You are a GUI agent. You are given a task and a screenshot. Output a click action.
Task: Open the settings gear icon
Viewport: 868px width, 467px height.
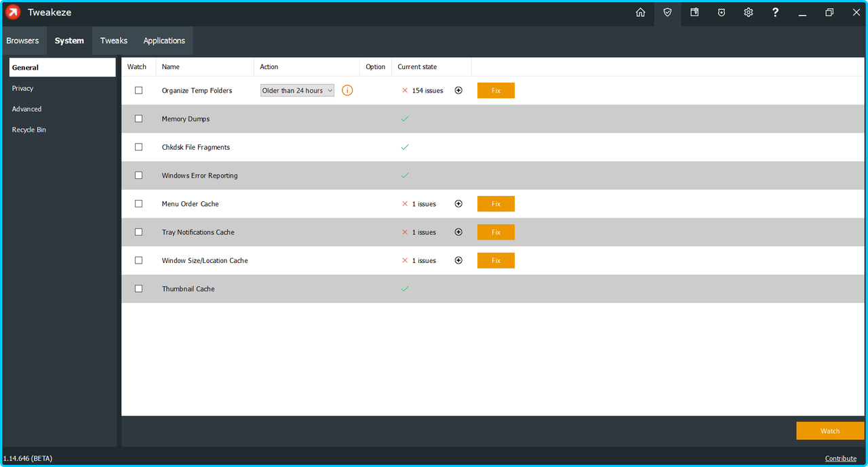(749, 12)
